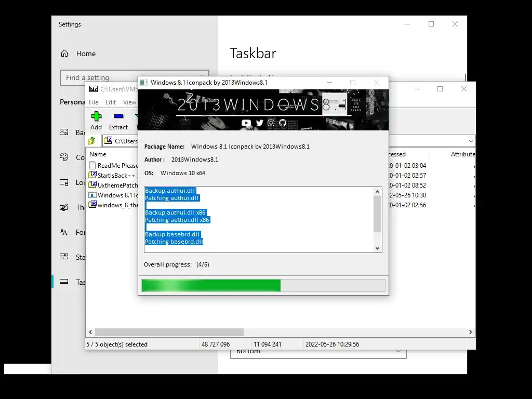Open Background settings picture icon
This screenshot has width=532, height=399.
coord(64,132)
